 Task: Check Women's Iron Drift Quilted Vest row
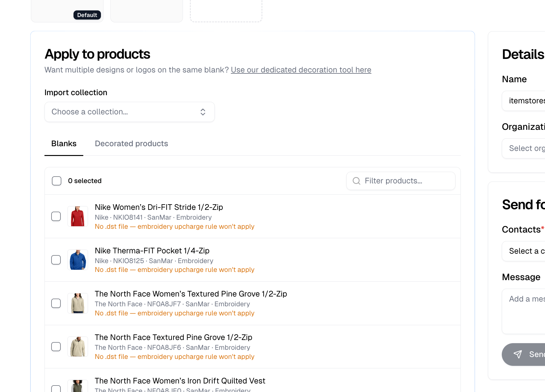pos(56,389)
